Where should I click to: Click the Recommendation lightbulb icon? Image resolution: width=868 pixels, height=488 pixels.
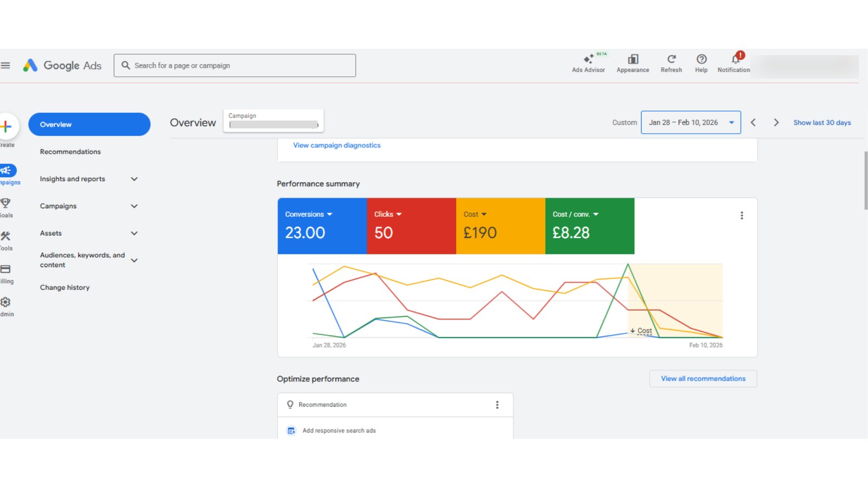[x=290, y=404]
